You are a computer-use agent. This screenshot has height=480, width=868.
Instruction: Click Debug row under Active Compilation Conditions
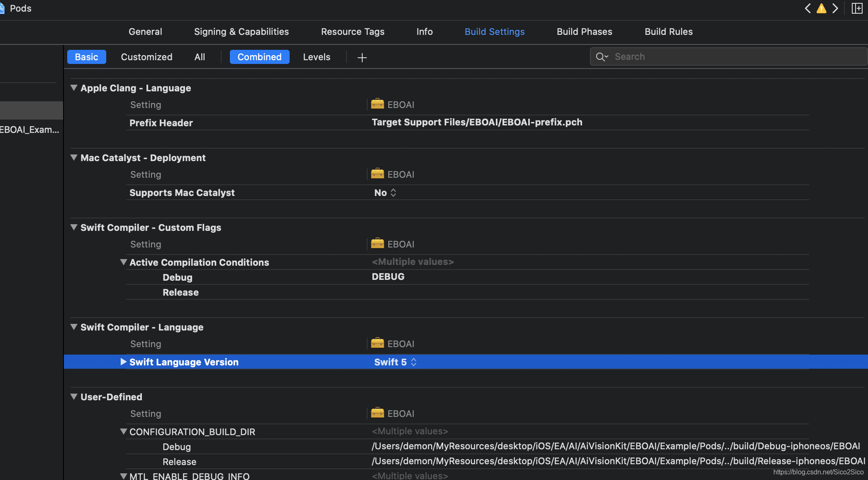[177, 277]
